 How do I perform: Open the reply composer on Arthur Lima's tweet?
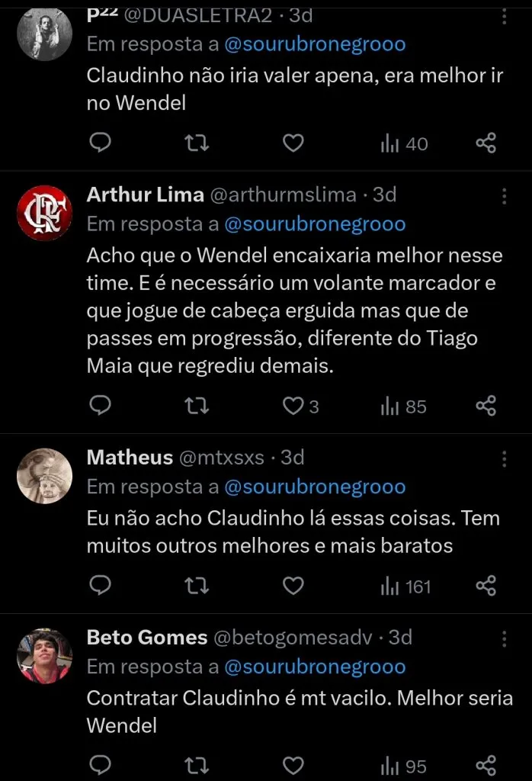point(100,406)
